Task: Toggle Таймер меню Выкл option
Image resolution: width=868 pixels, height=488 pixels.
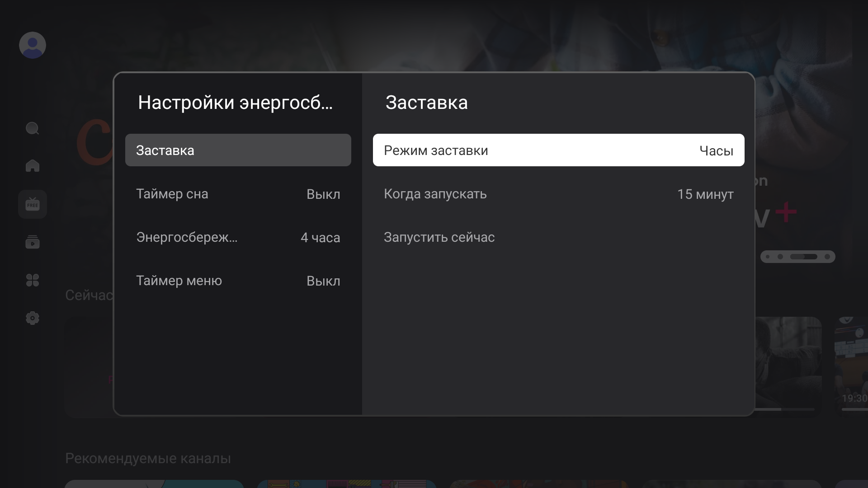Action: click(x=238, y=281)
